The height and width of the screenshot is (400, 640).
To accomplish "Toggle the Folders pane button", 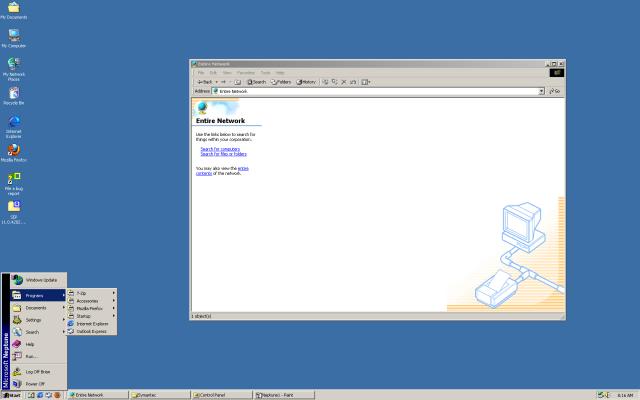I will click(x=281, y=82).
